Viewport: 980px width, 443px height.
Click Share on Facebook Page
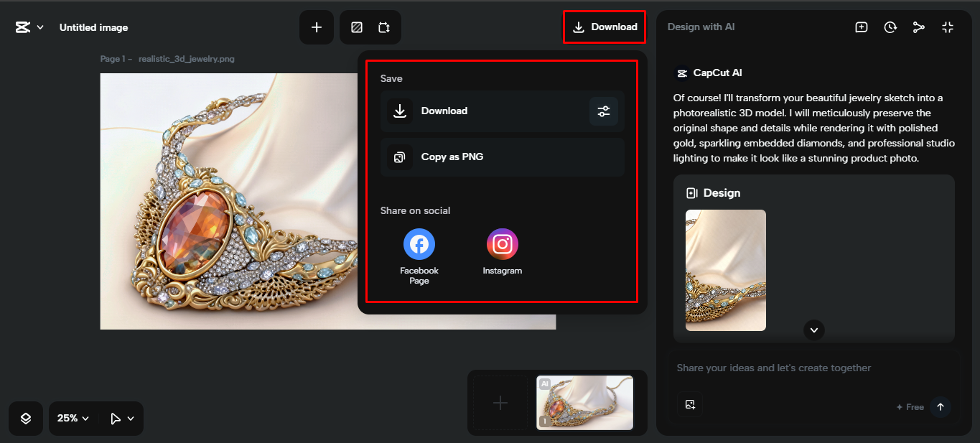[x=419, y=244]
